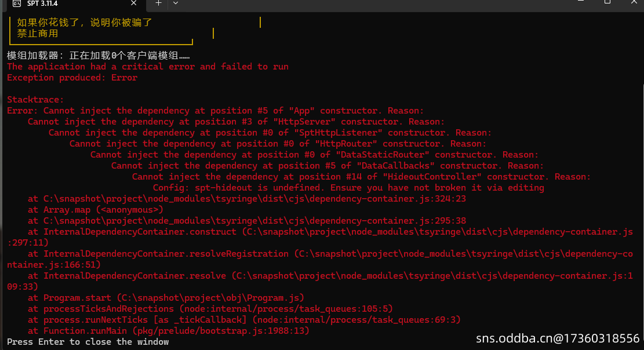
Task: Expand the new tab profile dropdown chevron
Action: click(176, 3)
